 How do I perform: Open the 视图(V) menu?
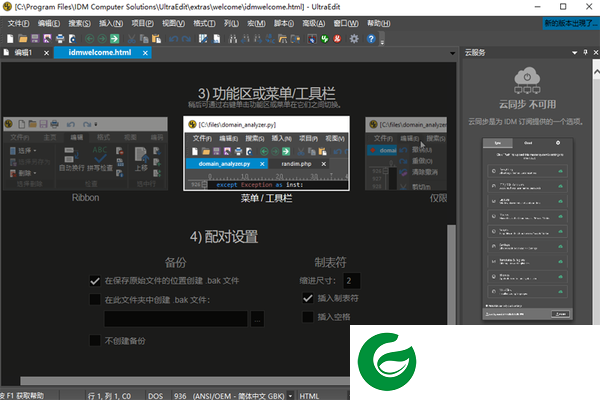pyautogui.click(x=173, y=23)
